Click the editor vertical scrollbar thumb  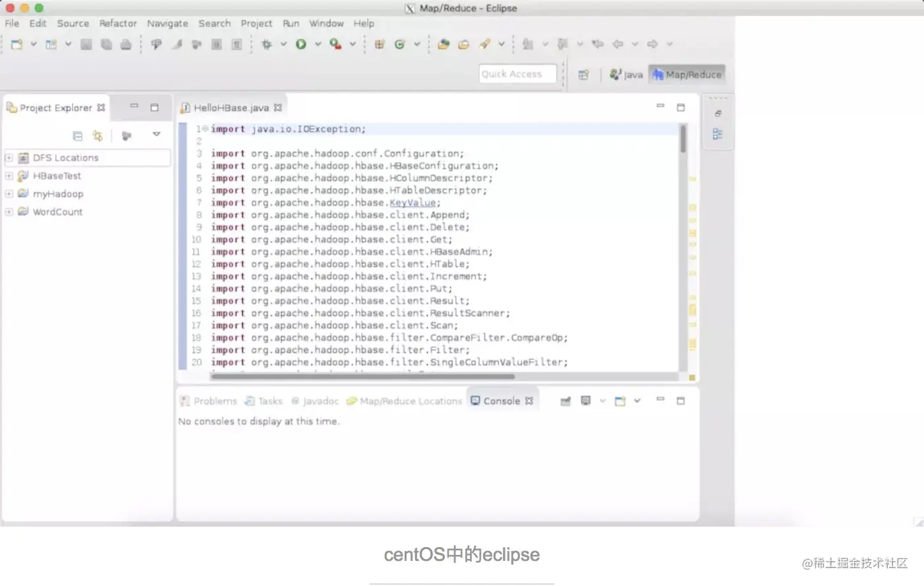682,139
